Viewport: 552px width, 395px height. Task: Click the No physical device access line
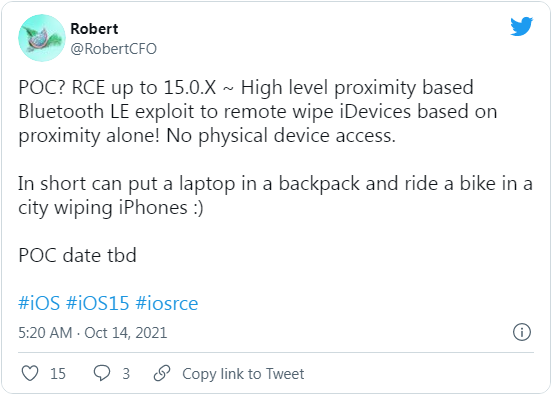coord(281,136)
